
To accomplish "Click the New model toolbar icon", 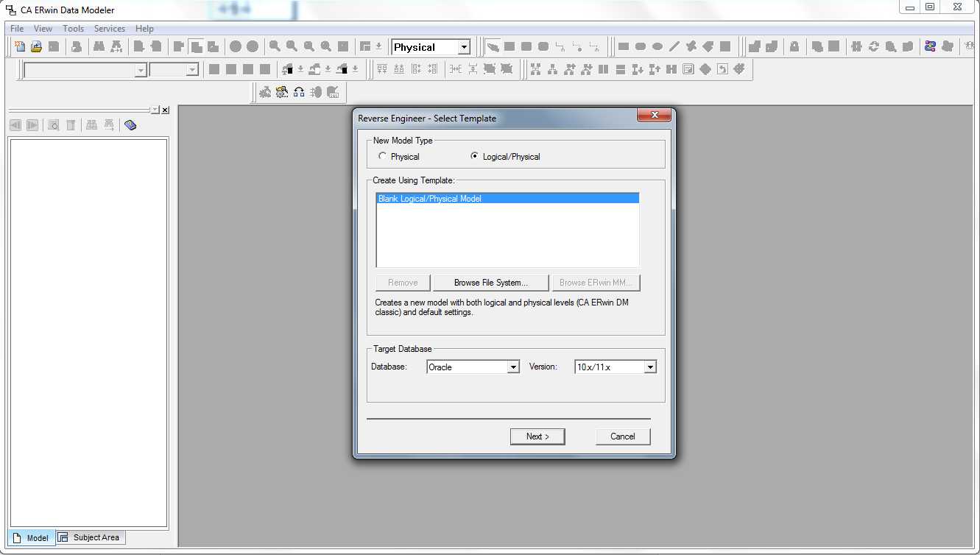I will click(x=20, y=46).
